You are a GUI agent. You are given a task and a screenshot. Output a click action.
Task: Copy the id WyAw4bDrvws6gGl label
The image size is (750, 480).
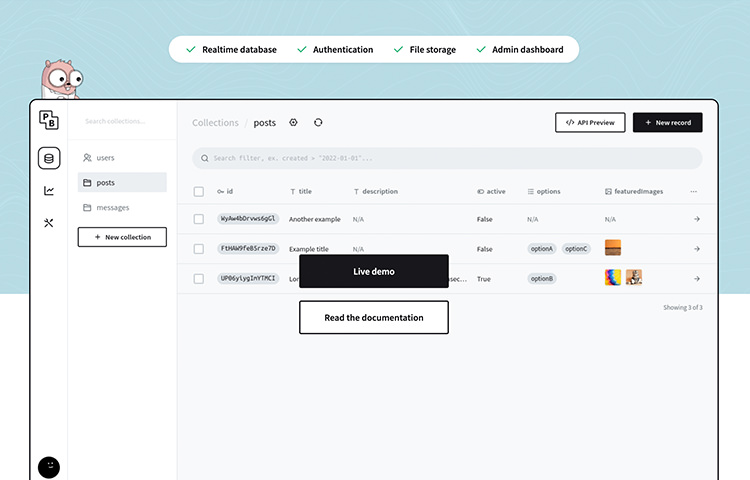[248, 218]
